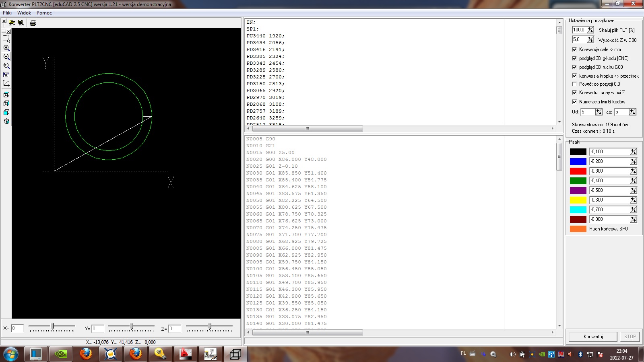Screen dimensions: 644x362
Task: Click the purple pen depth spinner -0,500
Action: 634,190
